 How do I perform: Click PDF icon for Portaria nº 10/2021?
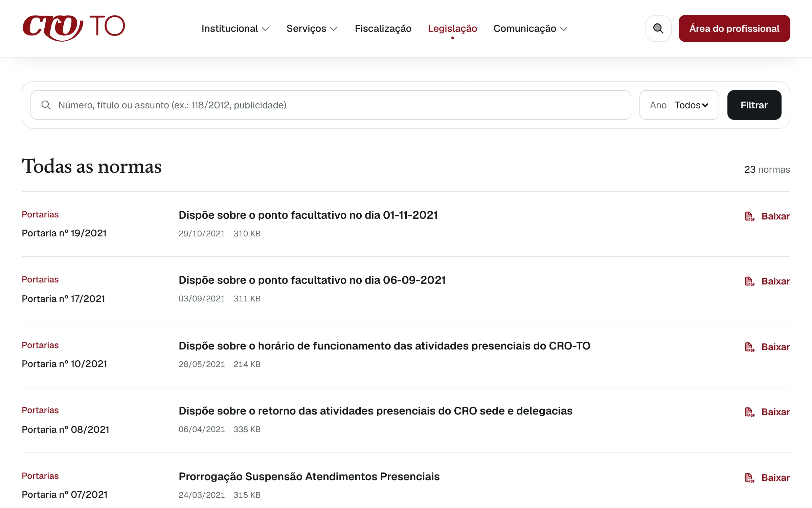tap(750, 347)
